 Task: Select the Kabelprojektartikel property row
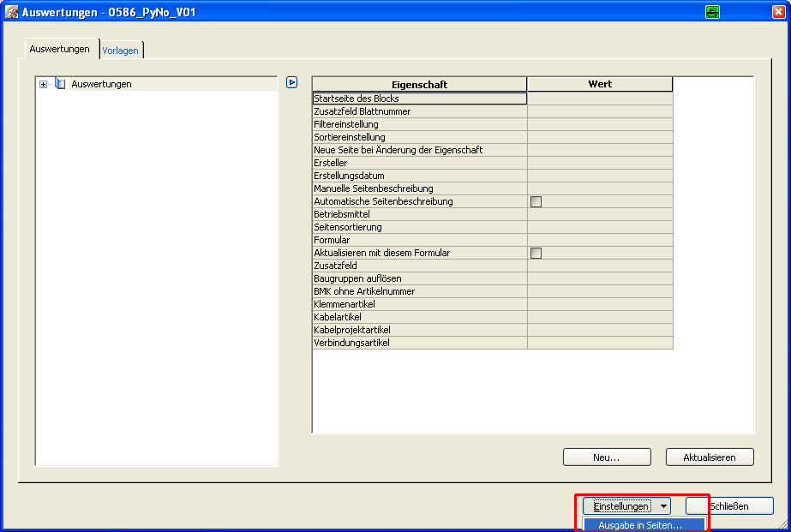point(420,330)
